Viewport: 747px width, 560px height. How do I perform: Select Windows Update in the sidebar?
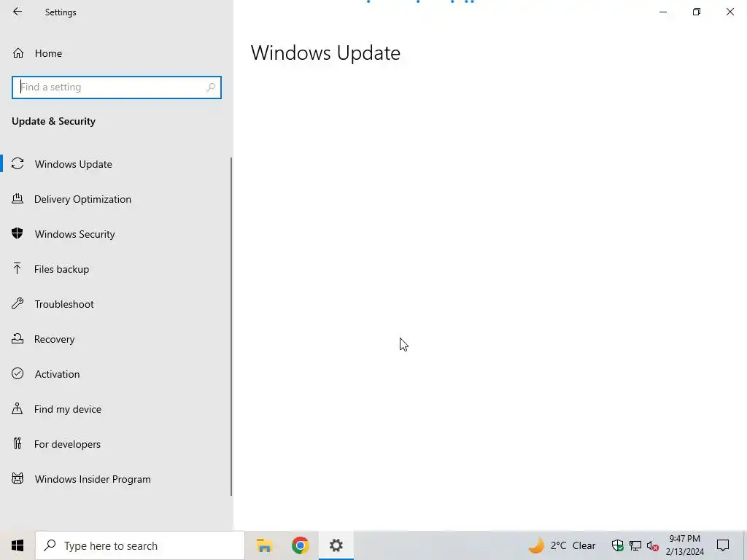[116, 164]
